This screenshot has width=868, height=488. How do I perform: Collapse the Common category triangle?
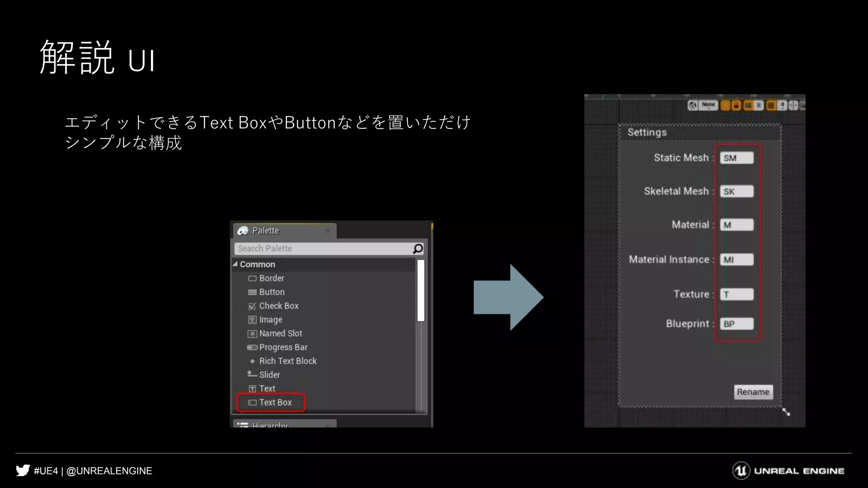[235, 264]
